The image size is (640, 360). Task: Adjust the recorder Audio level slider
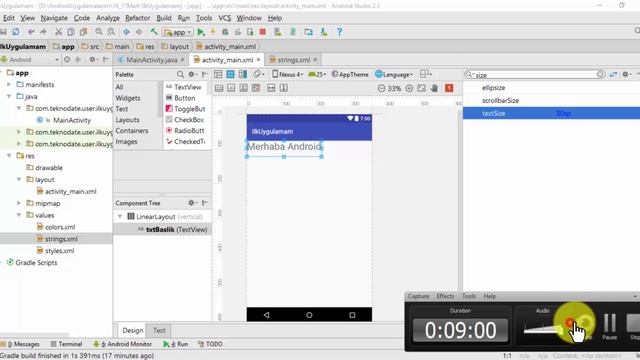point(542,329)
